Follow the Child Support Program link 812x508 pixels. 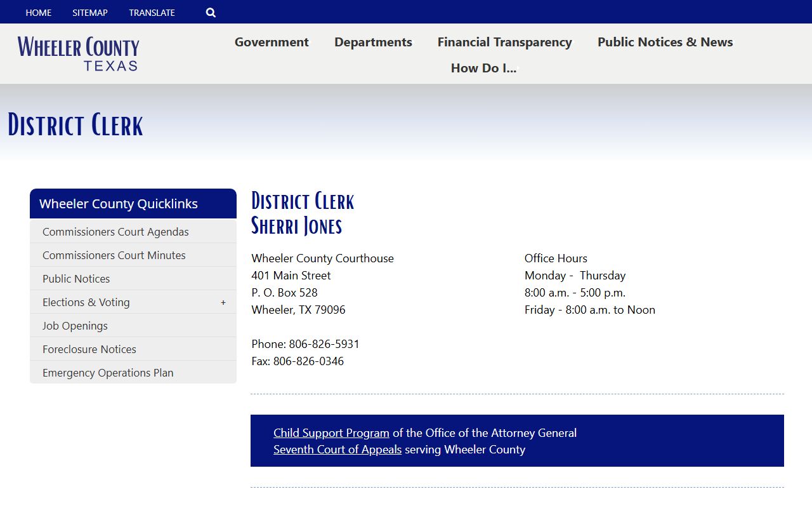331,433
